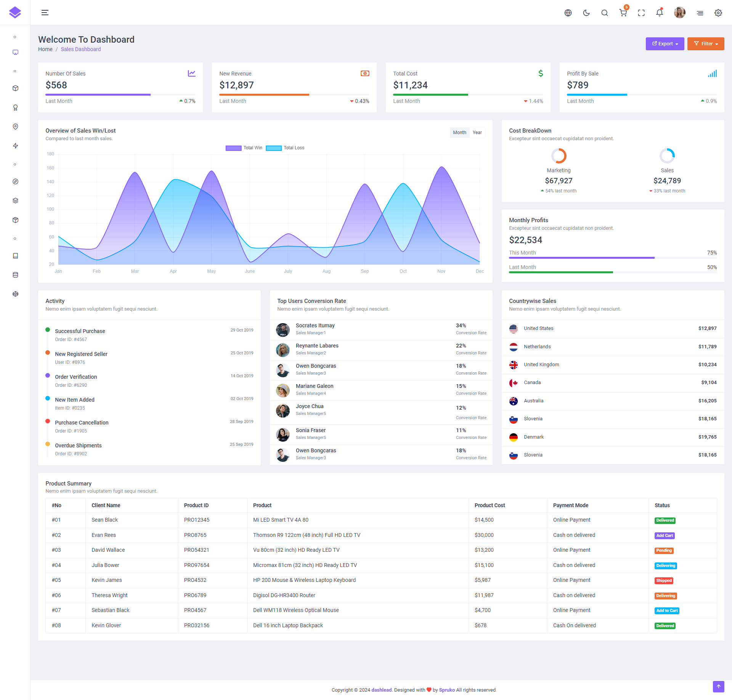Click the globe language icon

pos(568,13)
